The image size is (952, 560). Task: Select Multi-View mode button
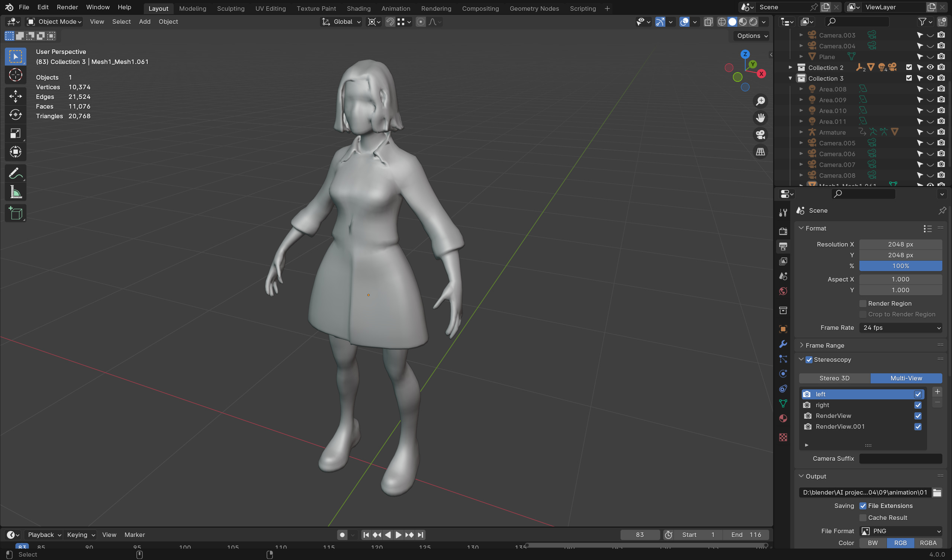tap(906, 378)
